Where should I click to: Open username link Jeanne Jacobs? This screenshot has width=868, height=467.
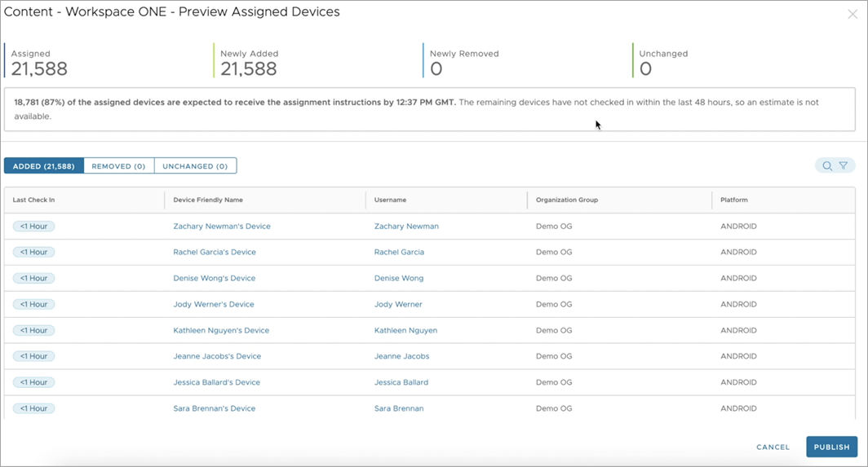tap(401, 356)
